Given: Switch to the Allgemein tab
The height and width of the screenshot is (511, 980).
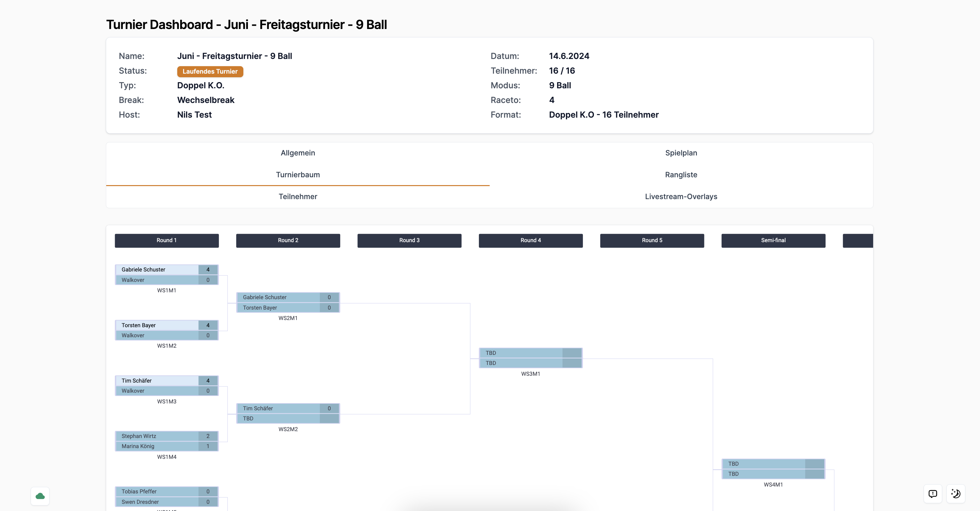Looking at the screenshot, I should [x=297, y=153].
